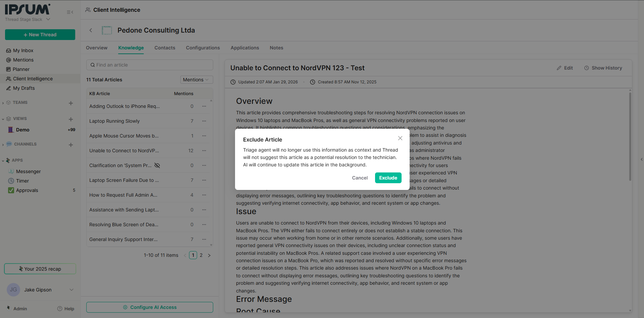This screenshot has width=644, height=318.
Task: Collapse the left sidebar menu icon
Action: [x=70, y=12]
